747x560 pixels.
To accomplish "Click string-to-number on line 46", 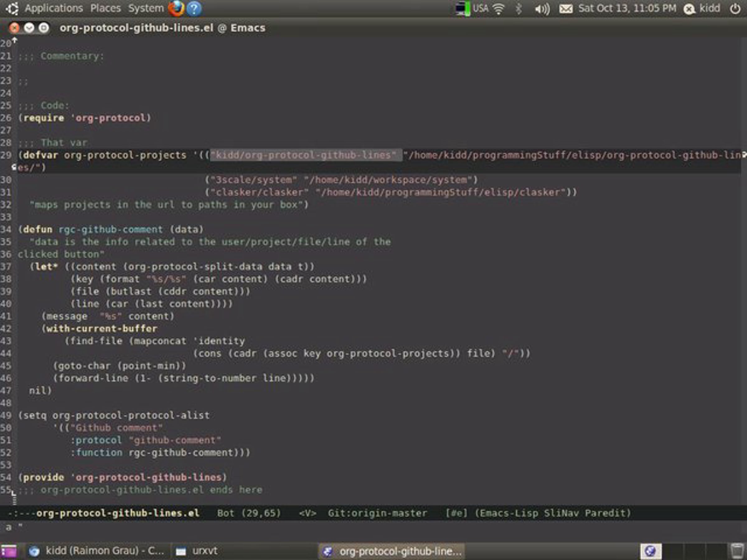I will 210,378.
